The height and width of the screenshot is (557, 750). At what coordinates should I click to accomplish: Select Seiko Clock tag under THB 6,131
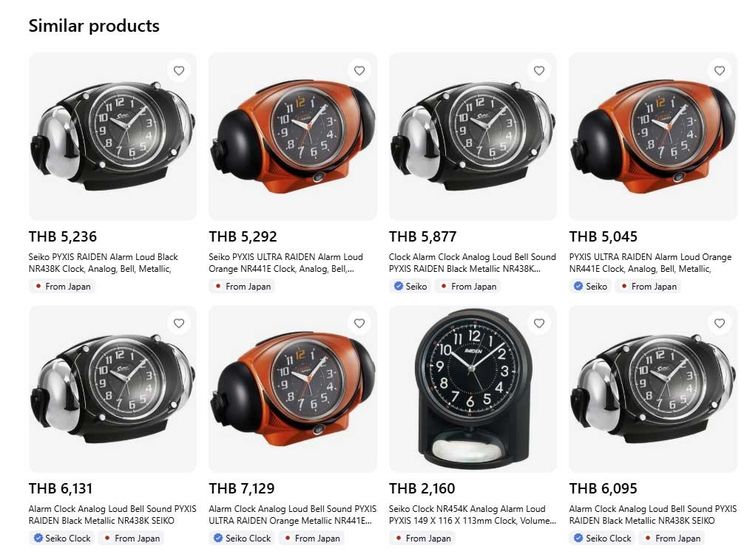tap(62, 538)
